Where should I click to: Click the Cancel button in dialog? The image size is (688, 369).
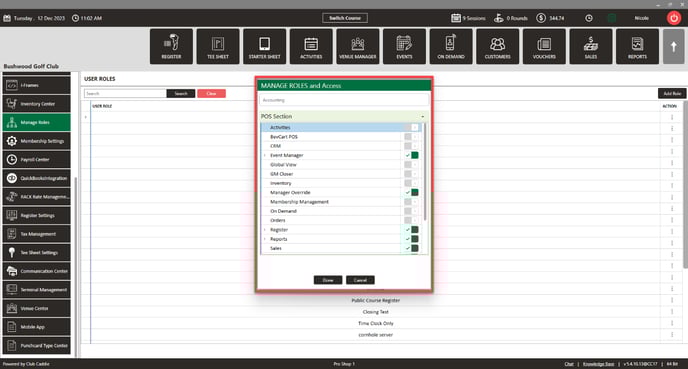[x=360, y=280]
